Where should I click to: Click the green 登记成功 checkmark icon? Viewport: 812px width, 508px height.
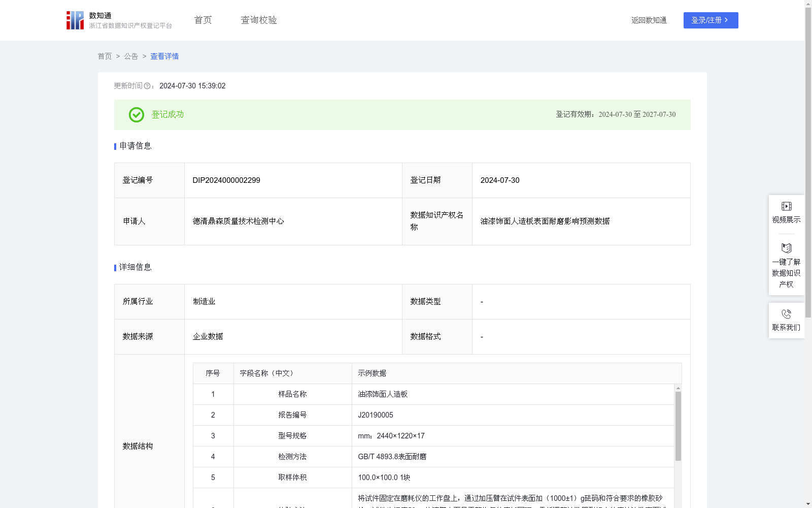click(137, 115)
